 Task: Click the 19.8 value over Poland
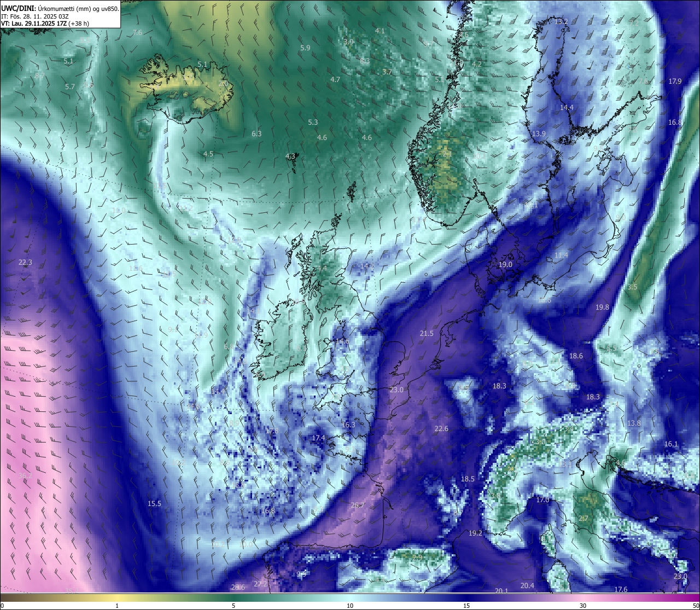pos(602,307)
